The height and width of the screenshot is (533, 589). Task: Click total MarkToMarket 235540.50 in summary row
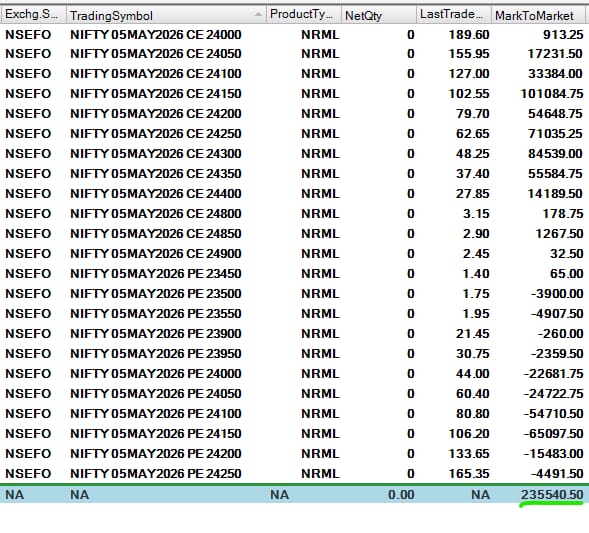pyautogui.click(x=552, y=495)
